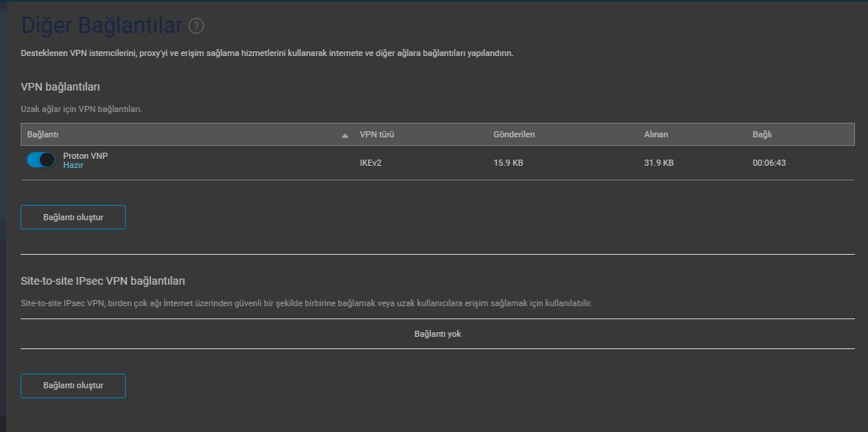Viewport: 868px width, 432px height.
Task: Sort by the Bağlı column header
Action: tap(761, 134)
